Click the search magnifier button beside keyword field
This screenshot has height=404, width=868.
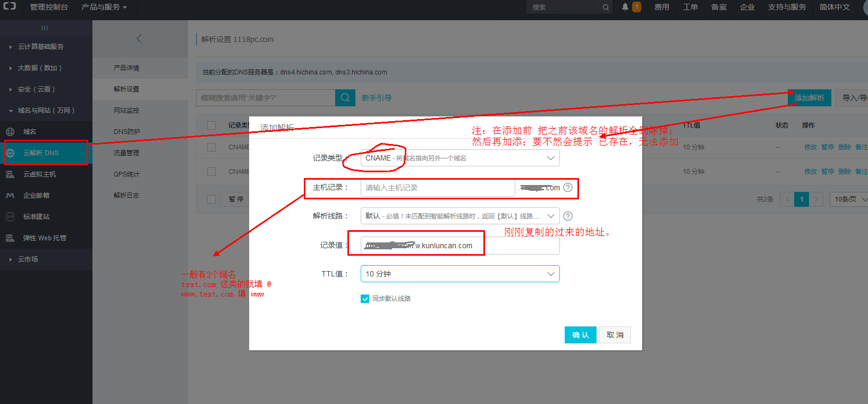pyautogui.click(x=345, y=98)
